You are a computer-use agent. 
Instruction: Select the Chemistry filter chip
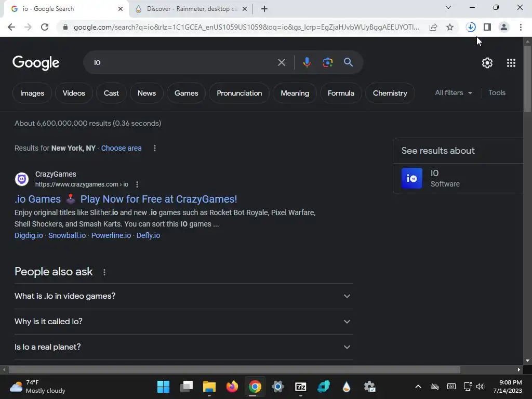[390, 93]
